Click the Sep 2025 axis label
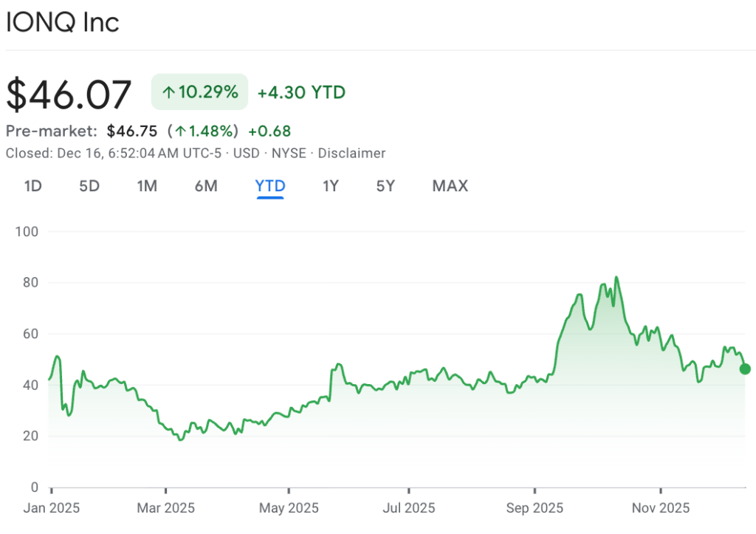This screenshot has height=534, width=756. pyautogui.click(x=535, y=508)
